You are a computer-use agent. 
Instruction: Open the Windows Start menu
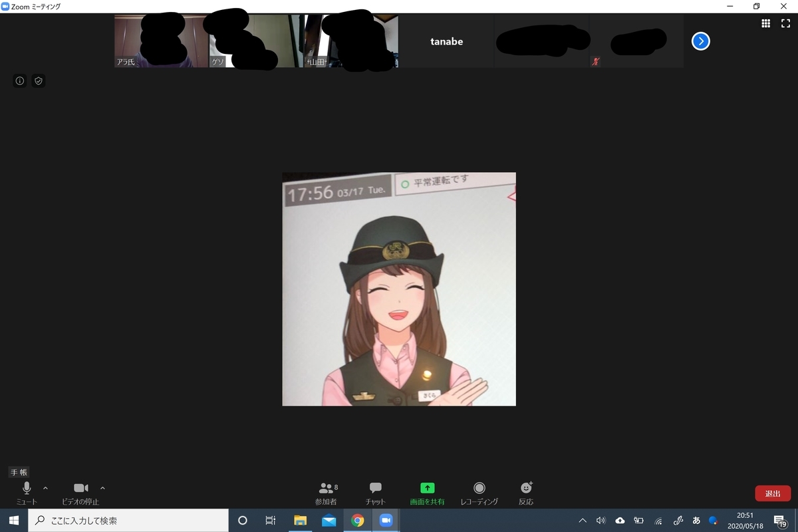coord(13,521)
